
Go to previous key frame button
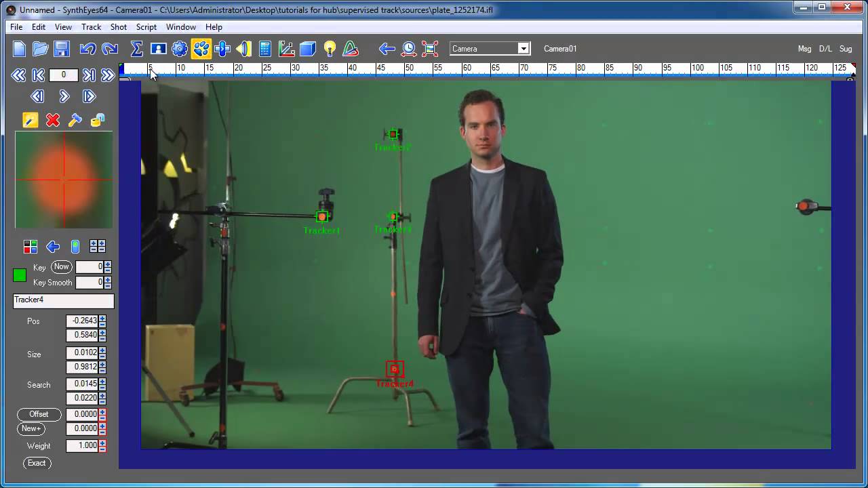(x=39, y=75)
